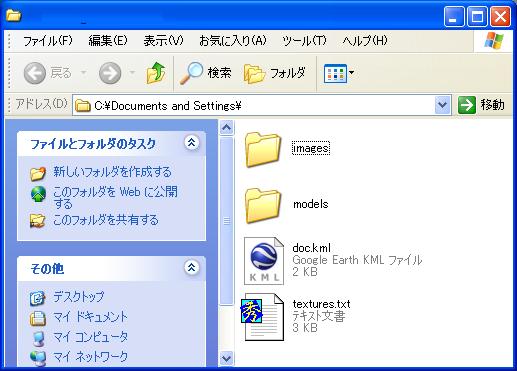The height and width of the screenshot is (371, 517).
Task: Click the task pane scroll down arrow
Action: [227, 359]
